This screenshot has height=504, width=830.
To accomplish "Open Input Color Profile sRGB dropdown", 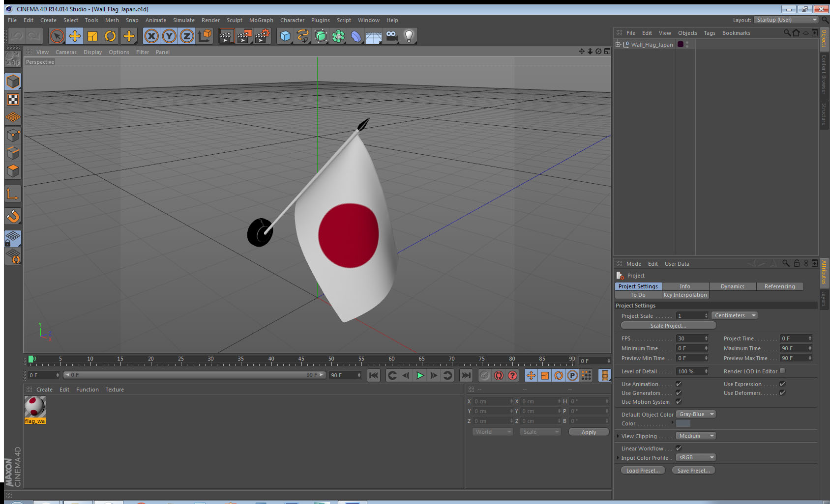I will point(696,457).
